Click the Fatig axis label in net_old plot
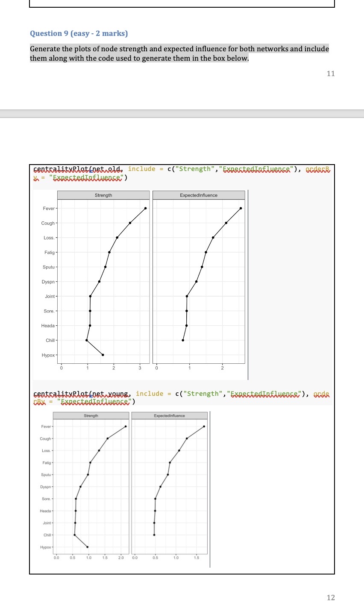The width and height of the screenshot is (364, 601). click(50, 252)
